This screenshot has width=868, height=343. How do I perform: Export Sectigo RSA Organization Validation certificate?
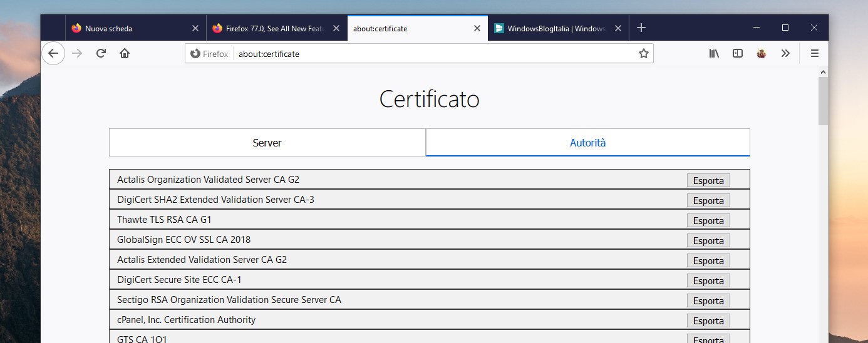pos(708,300)
